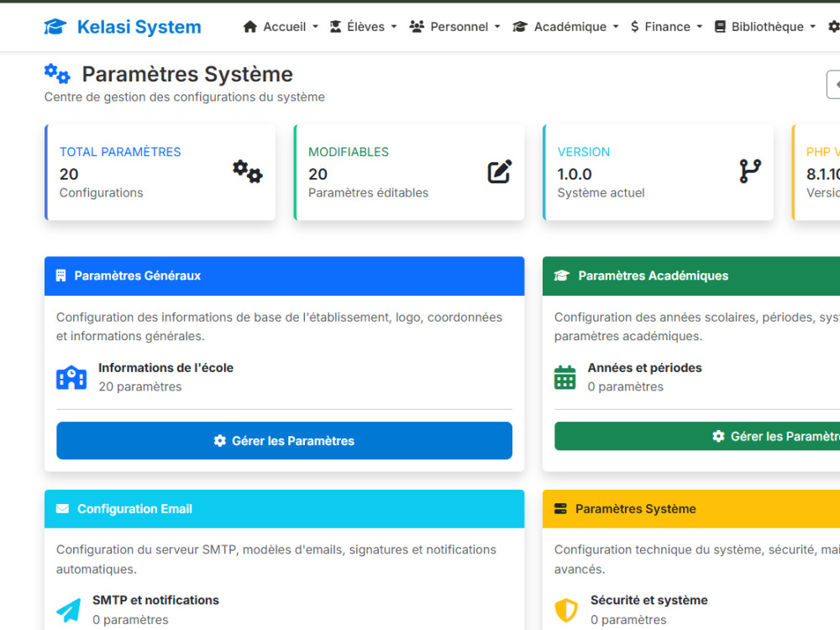Click the blue Gérer les Paramètres button
Screen dimensions: 840x630
click(285, 441)
